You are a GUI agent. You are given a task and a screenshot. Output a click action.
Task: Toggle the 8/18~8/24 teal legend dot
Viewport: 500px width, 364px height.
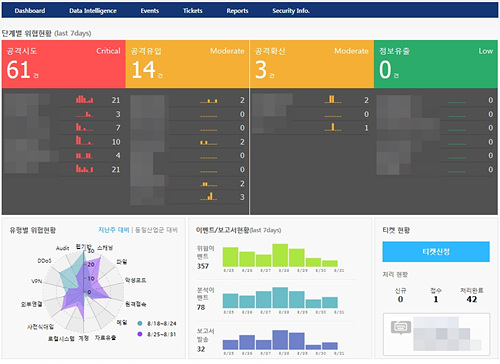[140, 323]
